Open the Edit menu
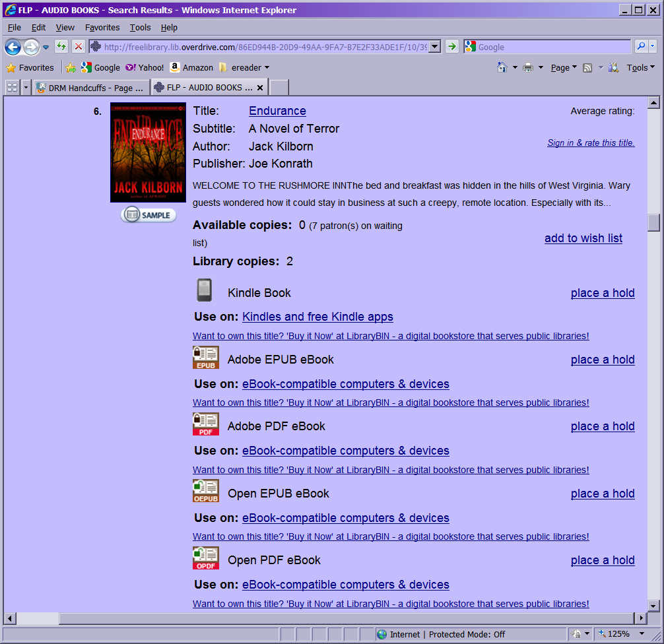Viewport: 664px width, 644px height. click(38, 28)
